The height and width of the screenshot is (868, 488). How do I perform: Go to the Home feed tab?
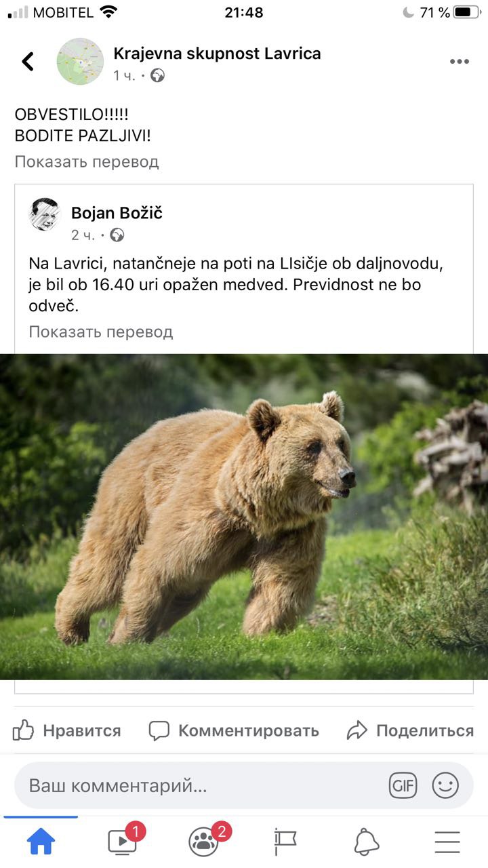(41, 842)
